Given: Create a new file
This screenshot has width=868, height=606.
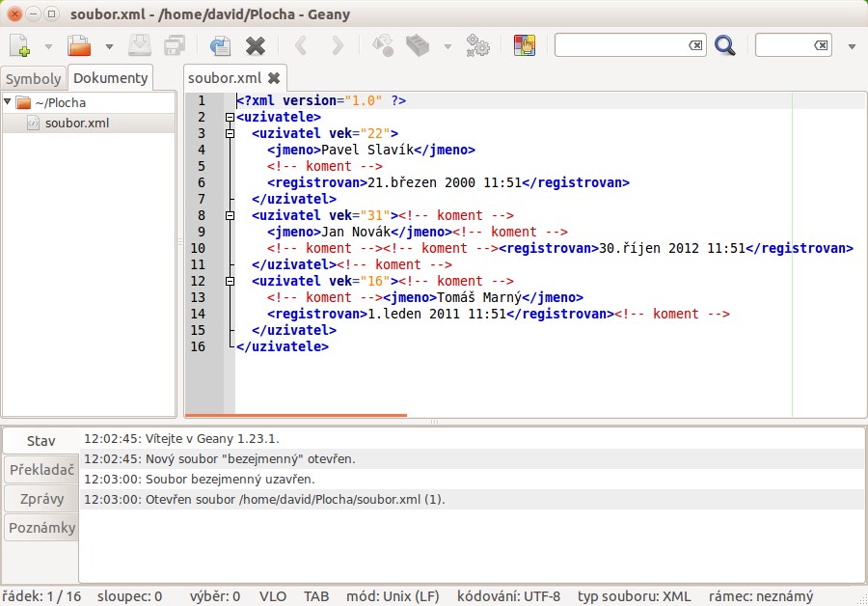Looking at the screenshot, I should click(17, 44).
